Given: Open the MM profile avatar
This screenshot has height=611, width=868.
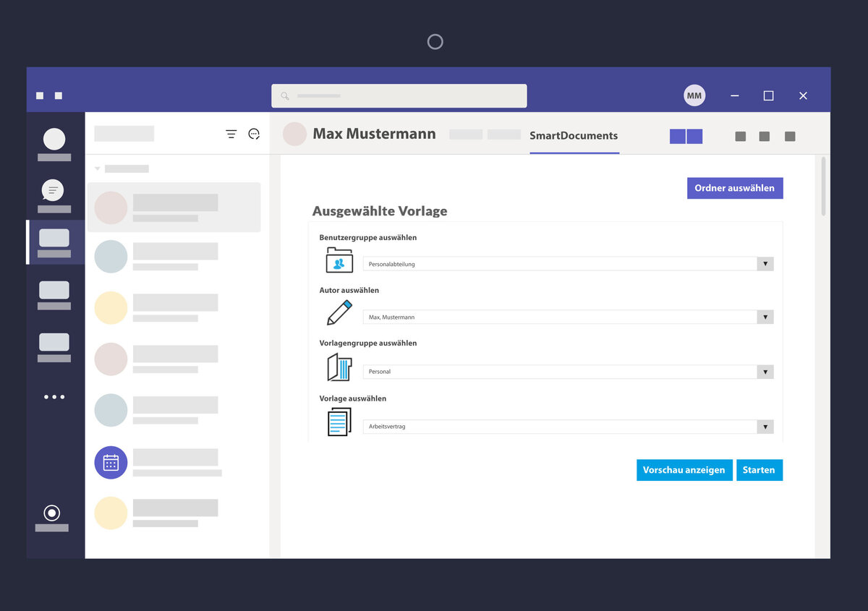Looking at the screenshot, I should tap(694, 95).
